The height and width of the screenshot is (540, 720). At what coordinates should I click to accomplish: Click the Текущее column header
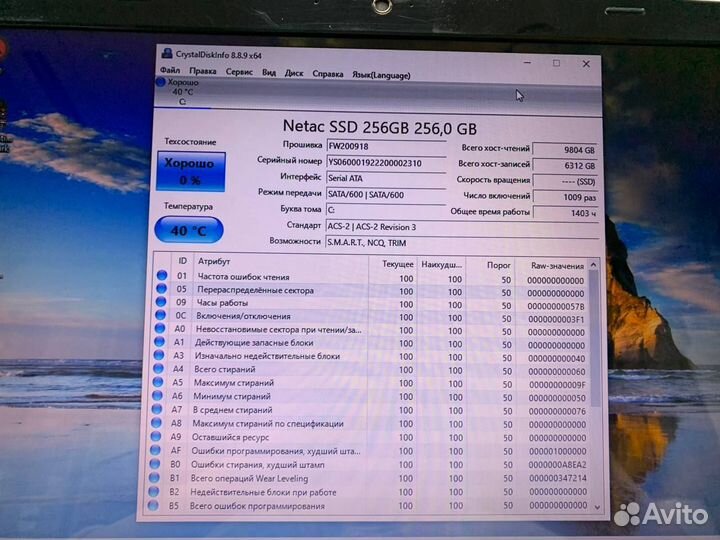[393, 264]
